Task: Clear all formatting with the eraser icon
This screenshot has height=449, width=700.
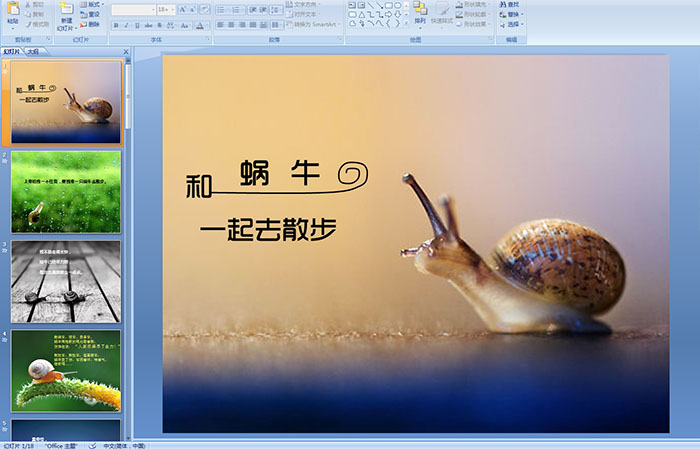Action: [205, 9]
